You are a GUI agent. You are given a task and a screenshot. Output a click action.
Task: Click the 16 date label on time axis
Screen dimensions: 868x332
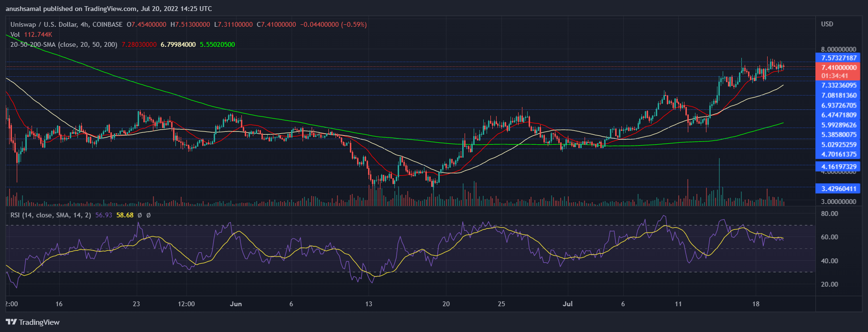tap(59, 304)
